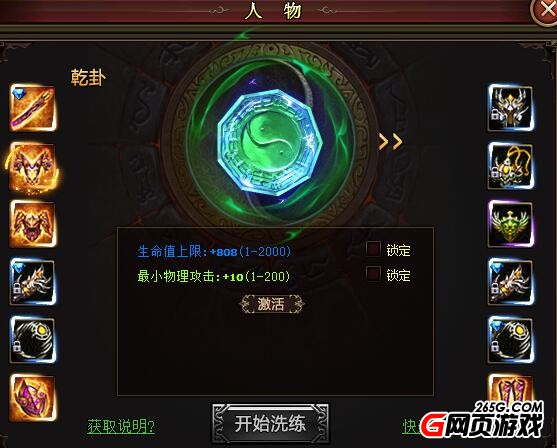
Task: Select the purple sword weapon slot icon
Action: (x=33, y=108)
